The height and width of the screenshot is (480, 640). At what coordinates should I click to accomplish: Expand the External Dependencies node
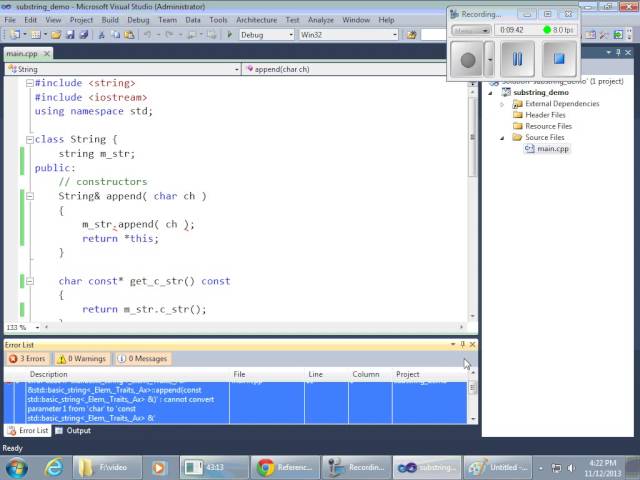click(502, 104)
